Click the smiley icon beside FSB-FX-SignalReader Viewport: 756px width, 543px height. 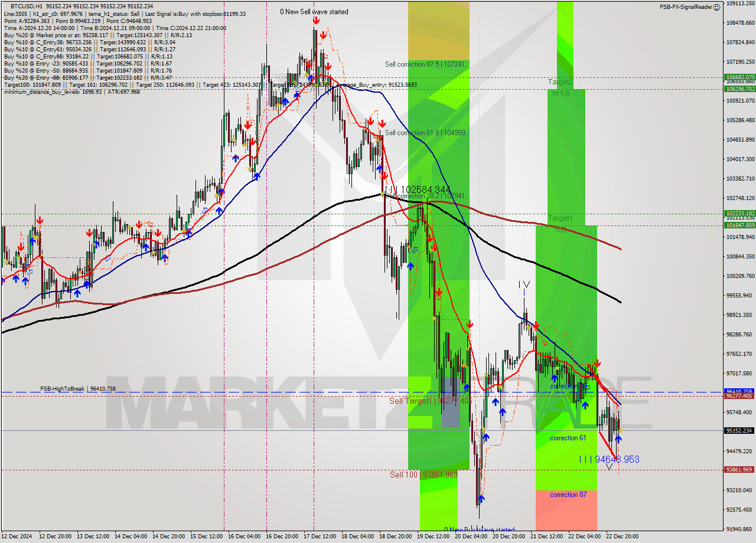[x=716, y=7]
